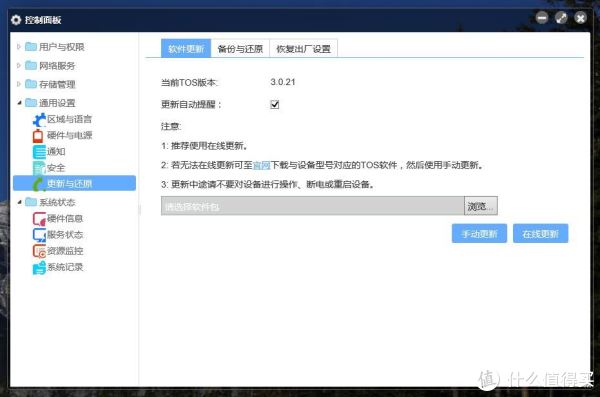Open the 安全 security item

[x=56, y=168]
